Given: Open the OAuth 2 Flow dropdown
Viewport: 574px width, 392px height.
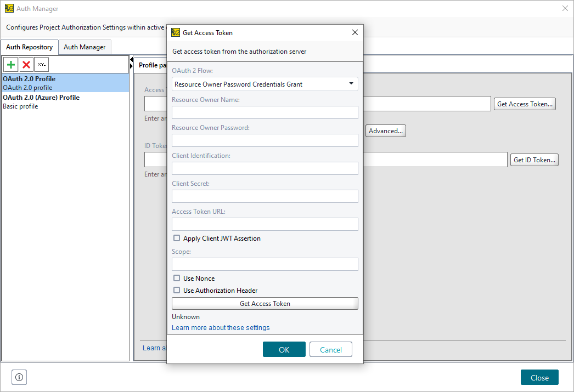Looking at the screenshot, I should (350, 84).
